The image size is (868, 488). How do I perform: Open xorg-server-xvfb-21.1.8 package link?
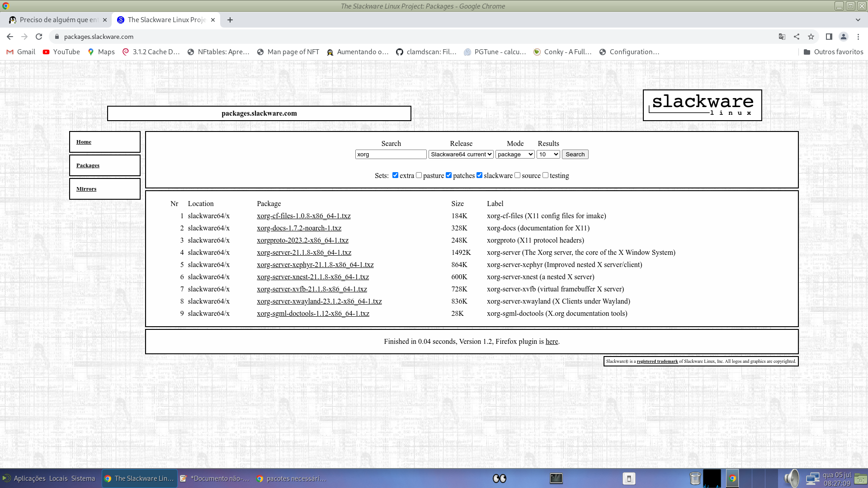(x=312, y=289)
